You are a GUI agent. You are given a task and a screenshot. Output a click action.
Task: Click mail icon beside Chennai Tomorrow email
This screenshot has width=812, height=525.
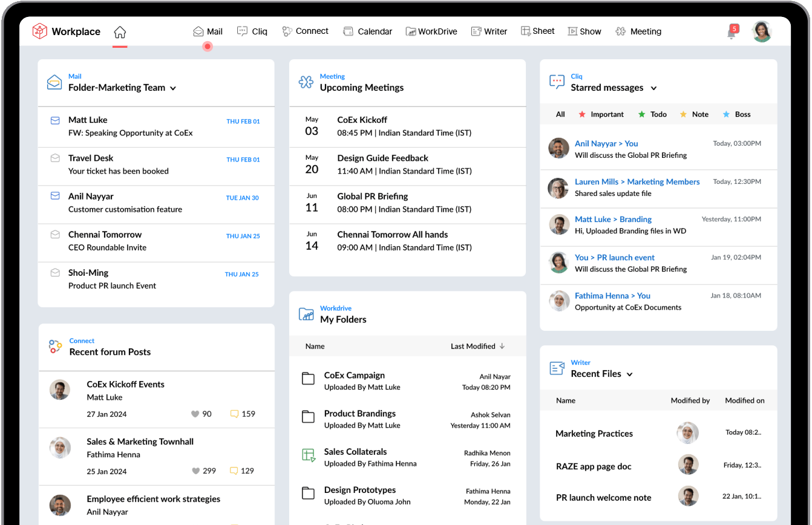point(55,234)
